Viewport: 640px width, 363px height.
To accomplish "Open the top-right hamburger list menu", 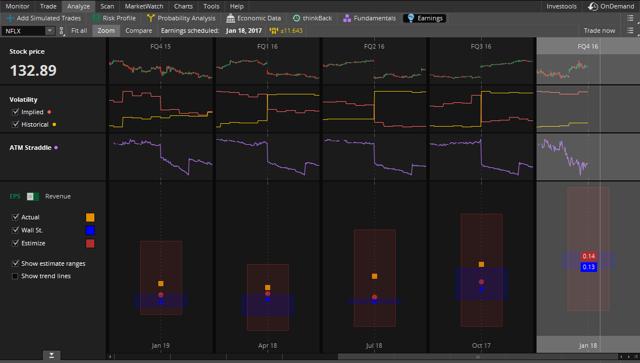I will click(x=630, y=18).
